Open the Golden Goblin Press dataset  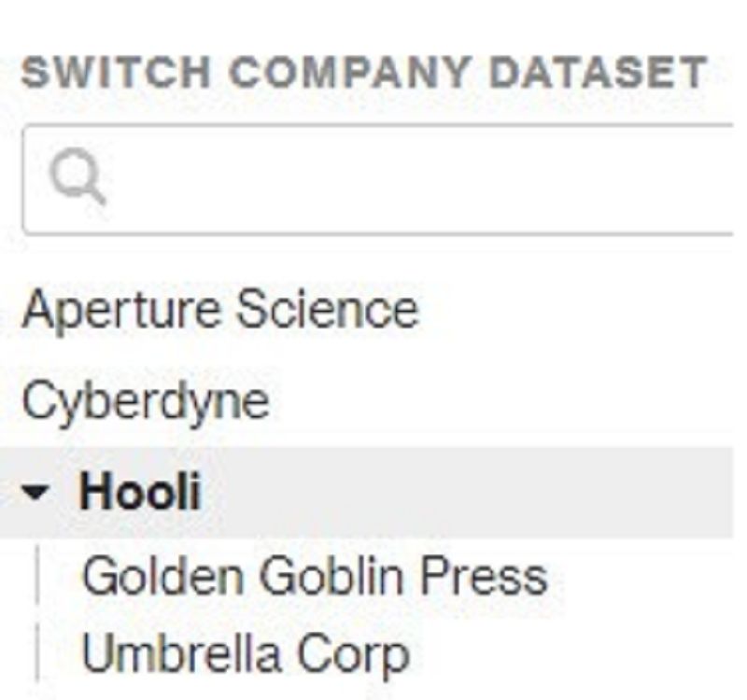[314, 576]
